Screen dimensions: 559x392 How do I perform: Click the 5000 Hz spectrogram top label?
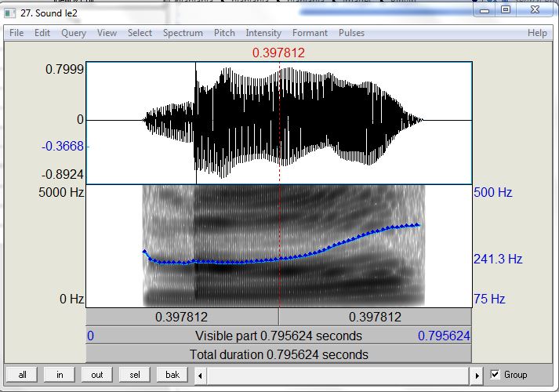(61, 192)
